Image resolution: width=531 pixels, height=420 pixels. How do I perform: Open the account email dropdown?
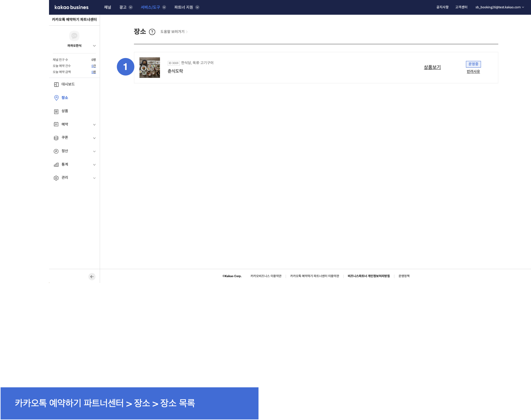click(499, 7)
